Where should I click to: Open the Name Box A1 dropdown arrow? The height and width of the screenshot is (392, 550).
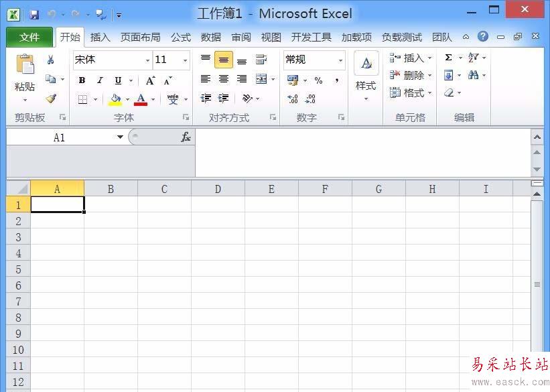click(x=120, y=137)
